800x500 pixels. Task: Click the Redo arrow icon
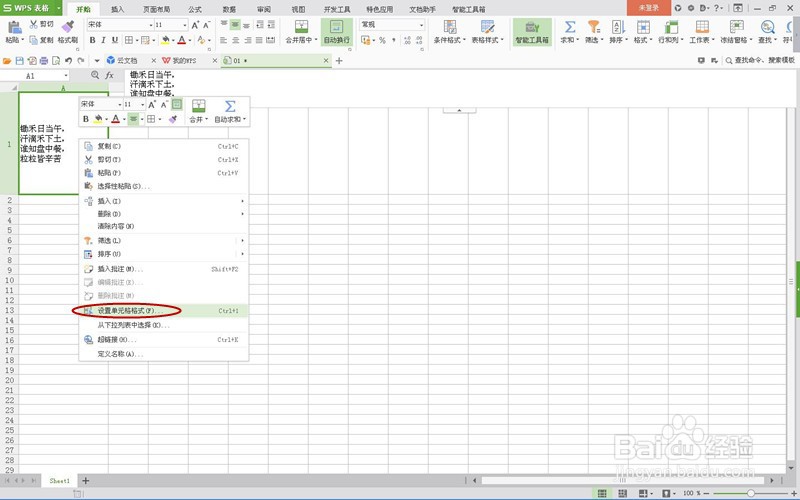(x=81, y=61)
